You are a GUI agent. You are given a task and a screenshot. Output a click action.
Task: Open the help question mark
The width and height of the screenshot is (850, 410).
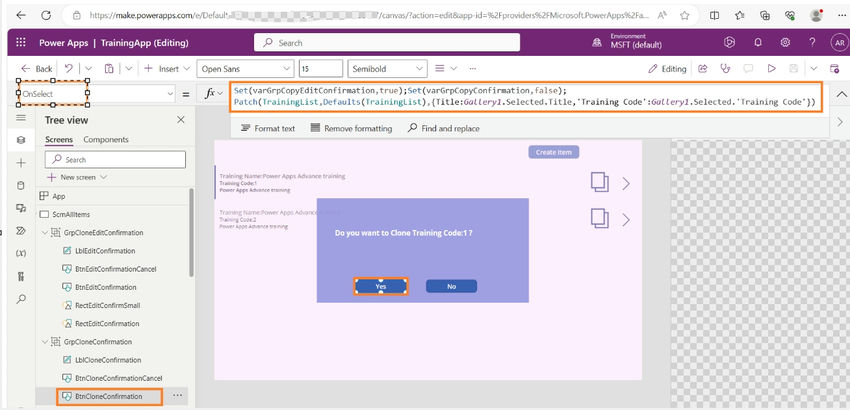pos(812,42)
